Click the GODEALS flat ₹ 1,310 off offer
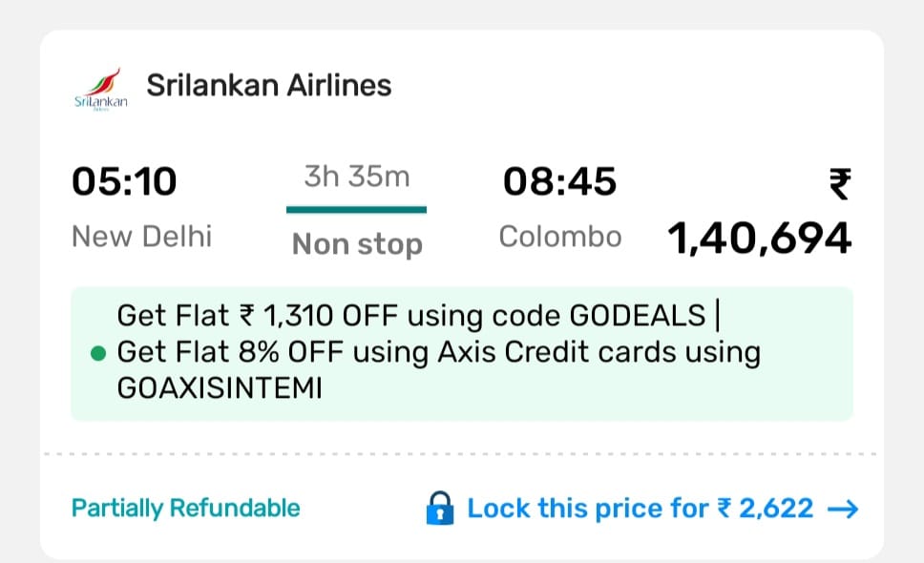This screenshot has height=563, width=924. pos(410,314)
